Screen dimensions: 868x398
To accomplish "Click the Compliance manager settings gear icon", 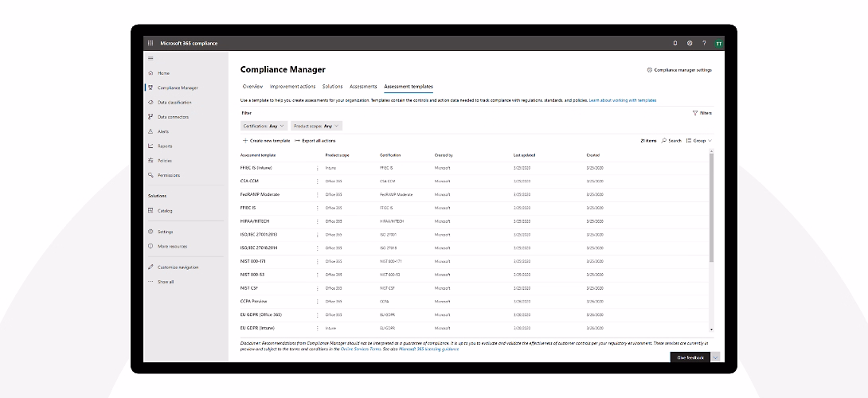I will pyautogui.click(x=649, y=70).
